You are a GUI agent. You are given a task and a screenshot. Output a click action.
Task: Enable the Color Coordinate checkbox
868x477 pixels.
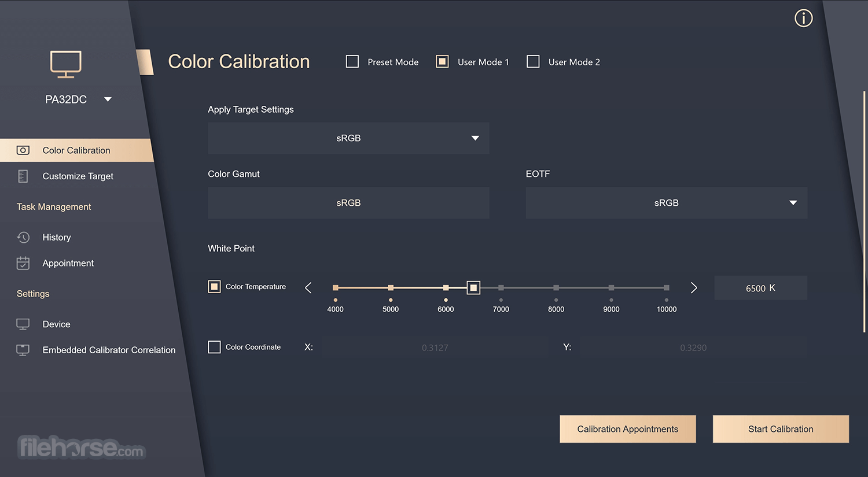[x=214, y=347]
